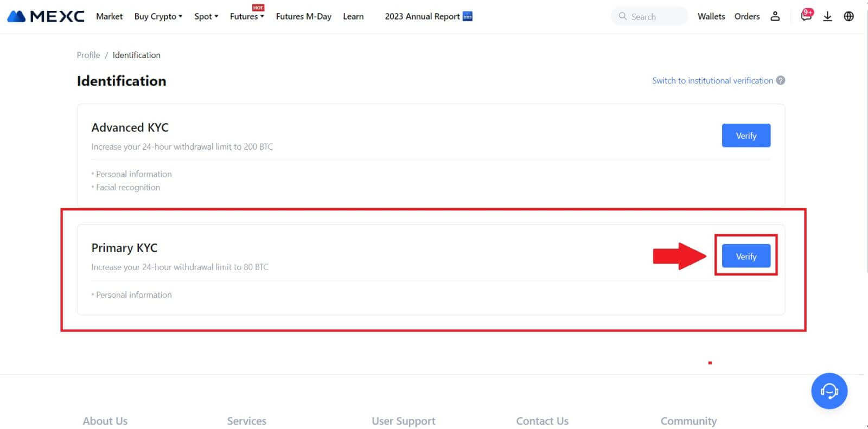Click Verify for Advanced KYC

pyautogui.click(x=746, y=136)
